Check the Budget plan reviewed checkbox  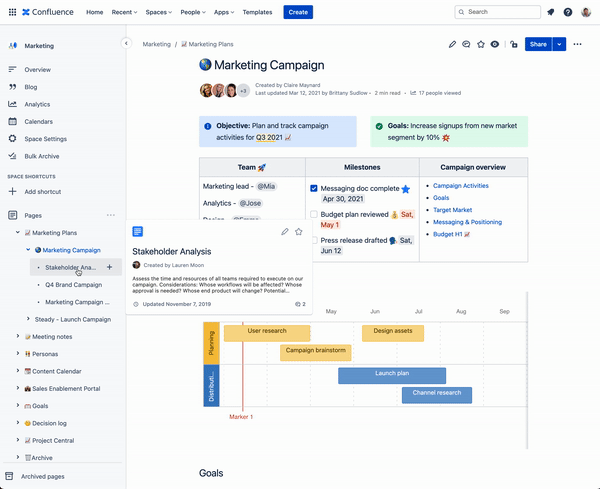coord(314,214)
